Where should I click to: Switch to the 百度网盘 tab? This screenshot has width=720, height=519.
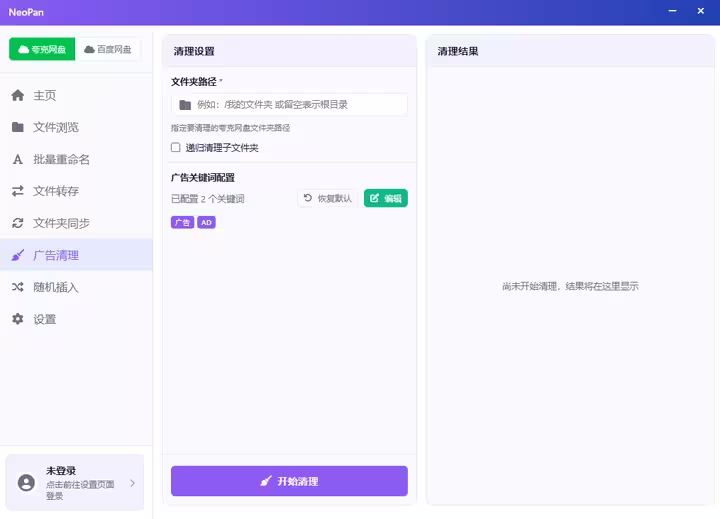(108, 49)
